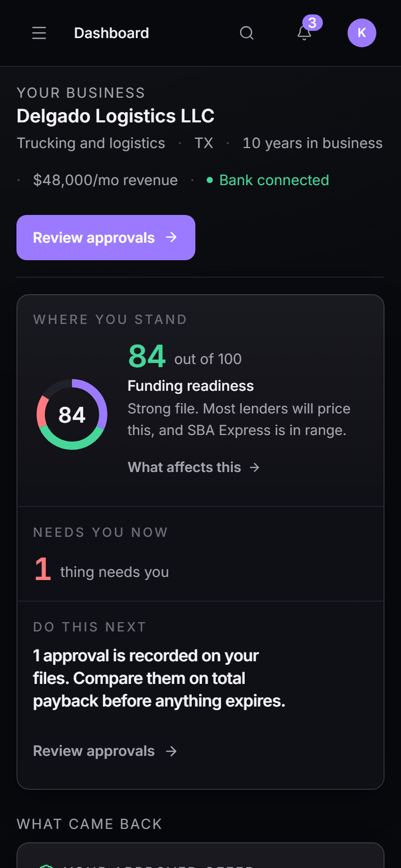Open the hamburger navigation menu
Screen dimensions: 401x868
39,33
